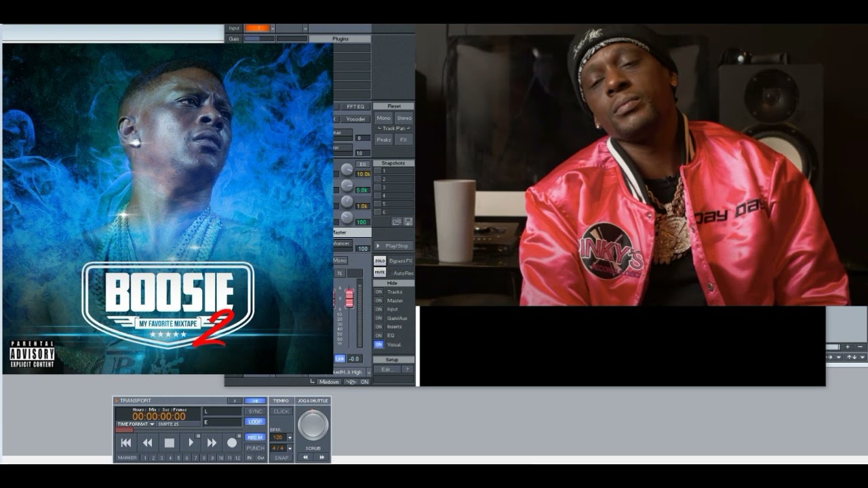This screenshot has height=488, width=868.
Task: Click the rewind button in Transport
Action: pyautogui.click(x=147, y=443)
